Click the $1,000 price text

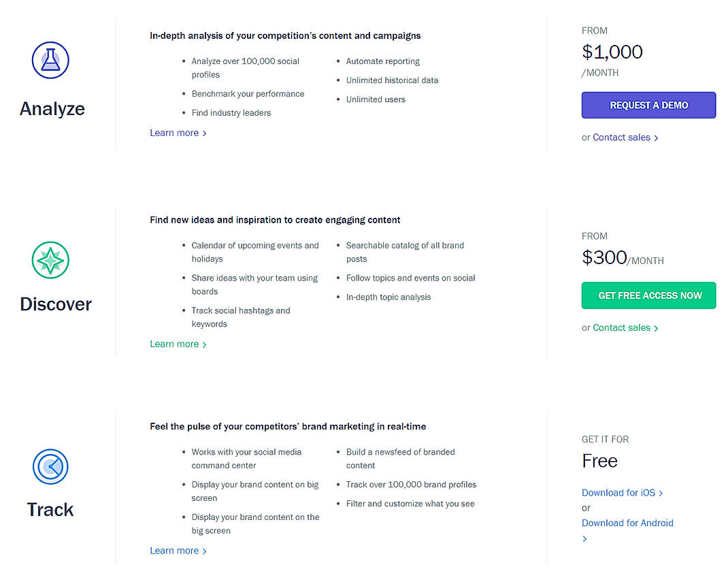tap(612, 52)
